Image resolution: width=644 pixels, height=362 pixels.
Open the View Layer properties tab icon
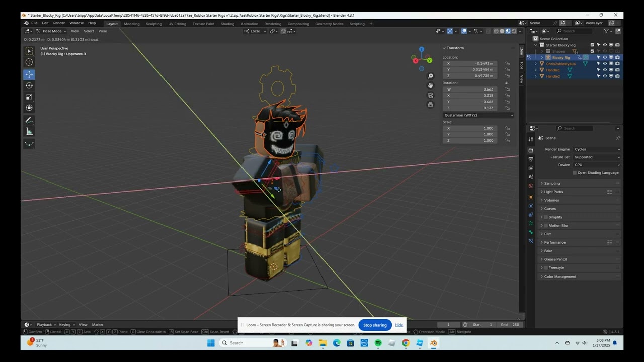coord(531,168)
